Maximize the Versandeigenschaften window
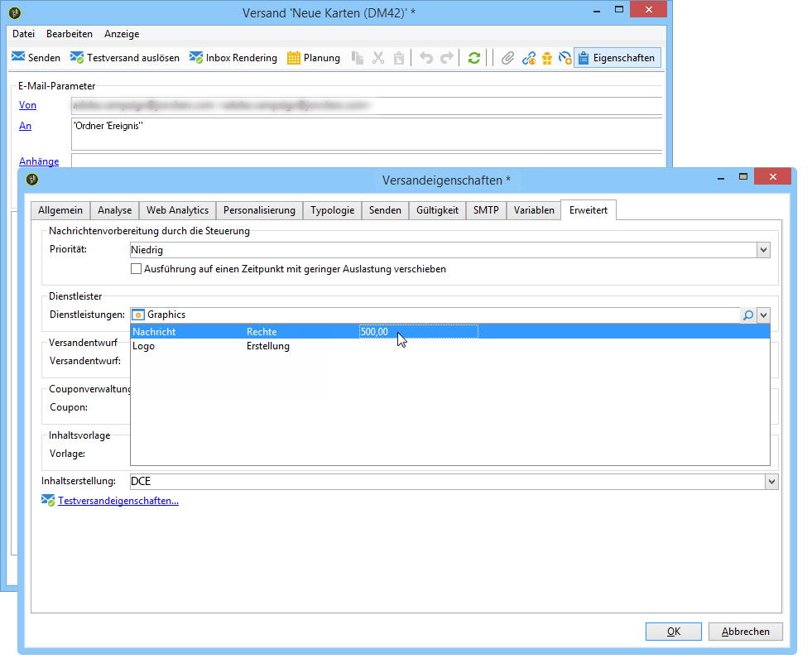The height and width of the screenshot is (668, 812). [x=743, y=176]
